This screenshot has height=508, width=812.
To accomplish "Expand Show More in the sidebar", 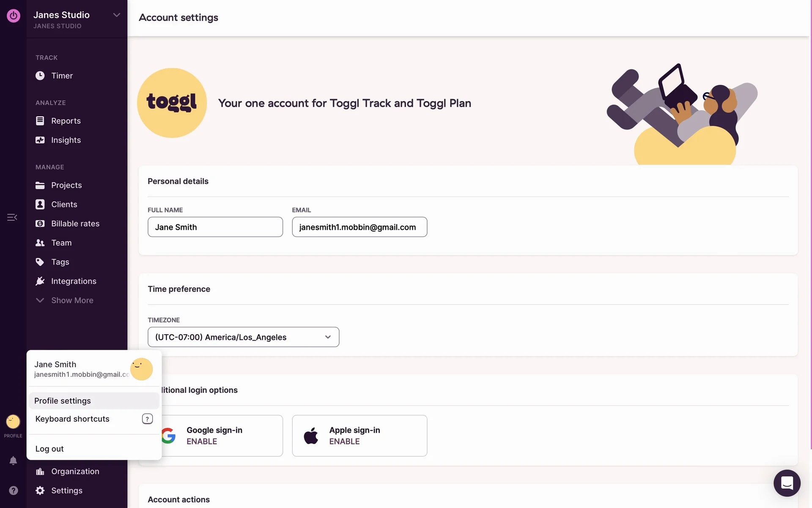I will click(x=72, y=301).
